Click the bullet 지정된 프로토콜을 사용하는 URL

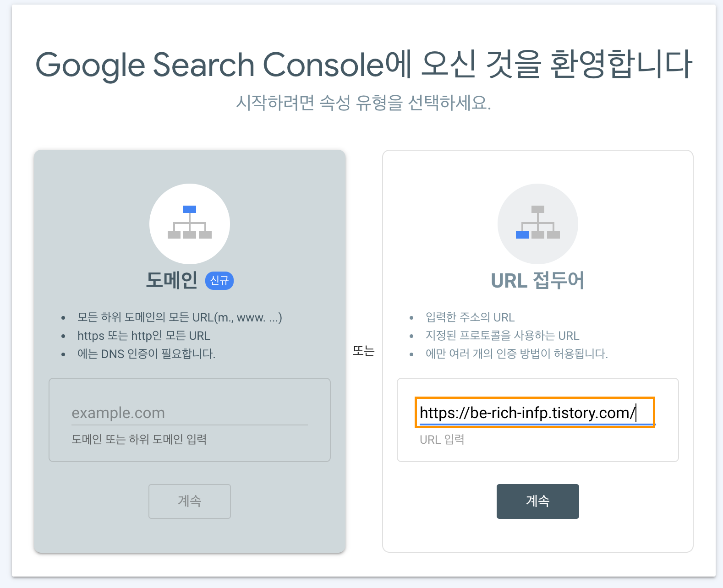[503, 336]
